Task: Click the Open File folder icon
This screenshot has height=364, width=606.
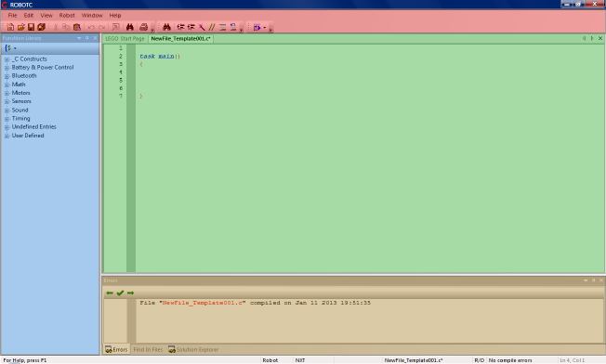Action: click(x=20, y=27)
